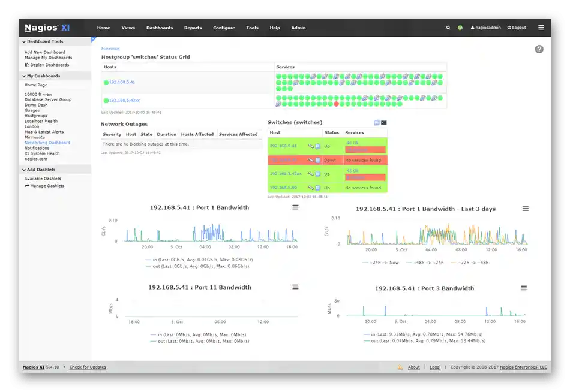
Task: Open the Reports menu
Action: coord(193,28)
